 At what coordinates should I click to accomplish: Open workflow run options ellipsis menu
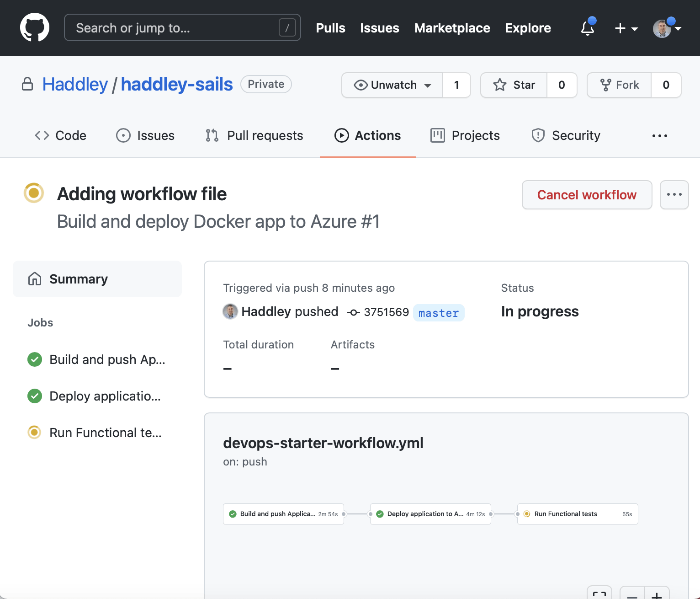[x=674, y=195]
